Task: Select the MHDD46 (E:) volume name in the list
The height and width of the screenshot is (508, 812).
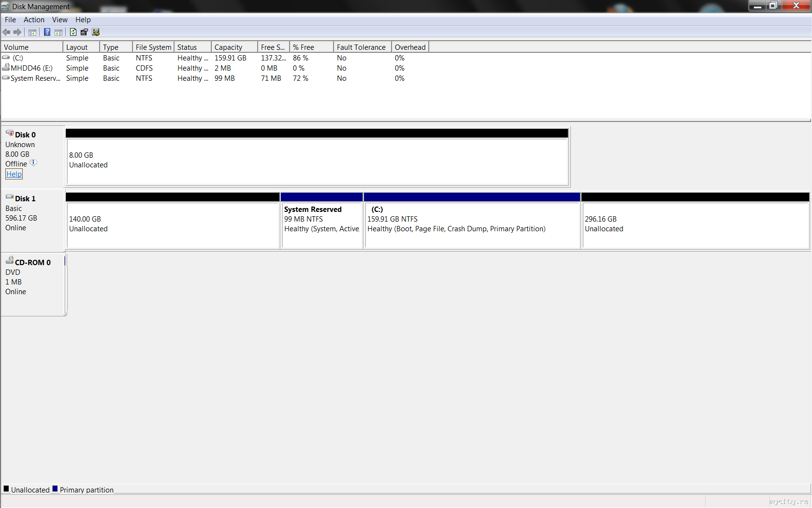Action: pos(31,68)
